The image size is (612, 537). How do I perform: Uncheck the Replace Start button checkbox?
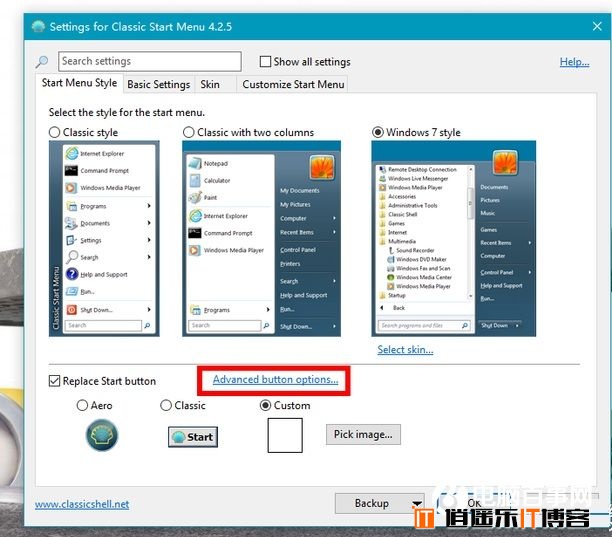(x=54, y=381)
